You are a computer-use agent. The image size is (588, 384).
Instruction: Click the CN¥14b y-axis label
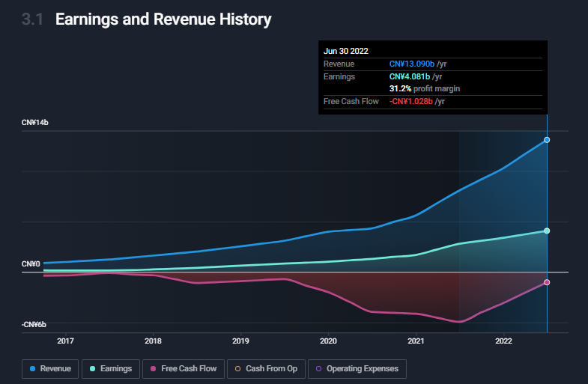click(35, 123)
